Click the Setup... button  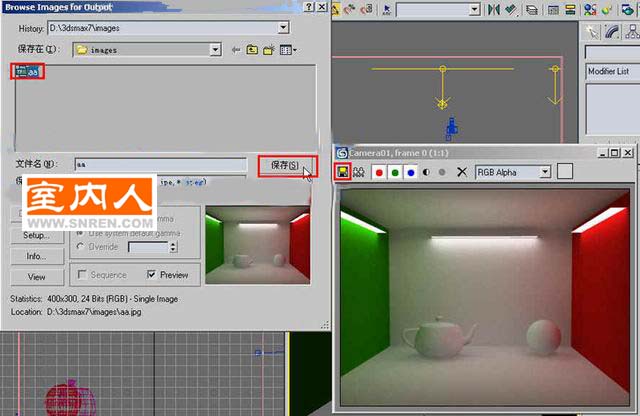tap(37, 236)
